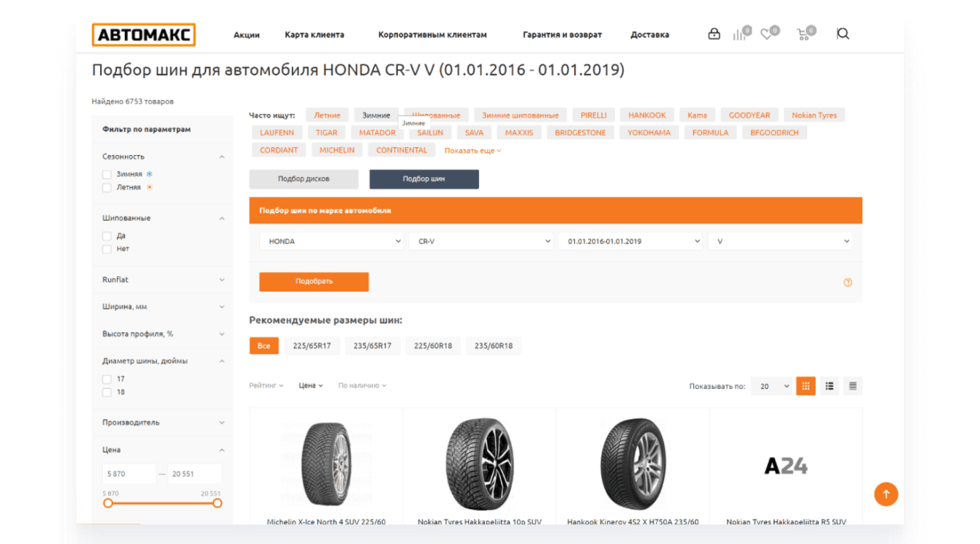The image size is (980, 544).
Task: Click the help question mark icon
Action: [x=848, y=282]
